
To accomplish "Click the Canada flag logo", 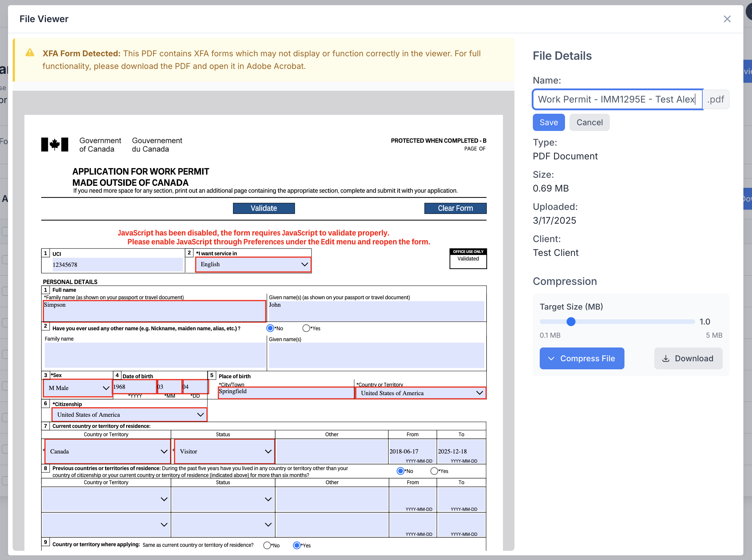I will click(x=55, y=144).
